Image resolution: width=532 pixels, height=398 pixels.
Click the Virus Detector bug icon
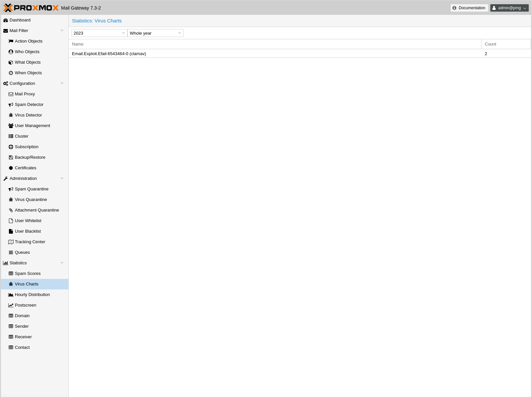click(x=11, y=115)
